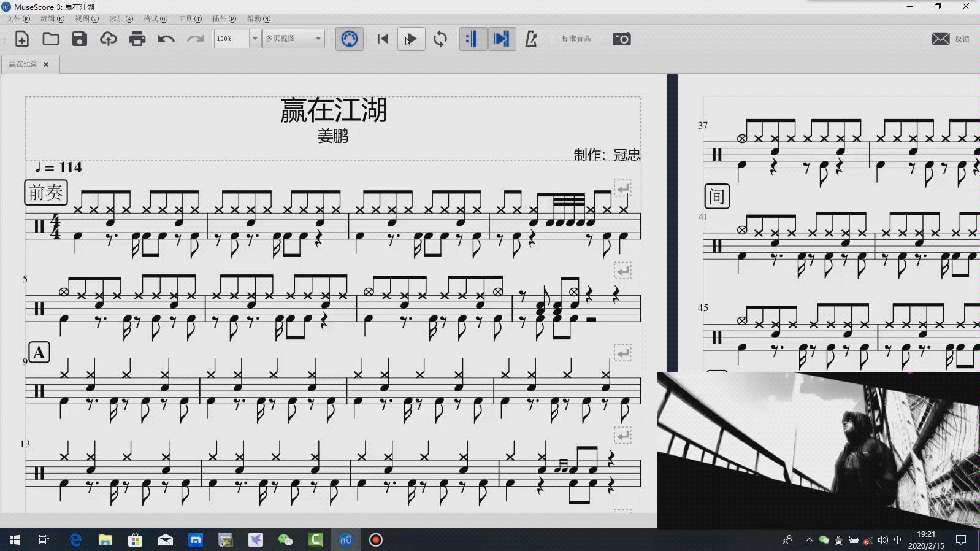Show hidden system tray icons
Viewport: 980px width, 551px height.
[809, 540]
